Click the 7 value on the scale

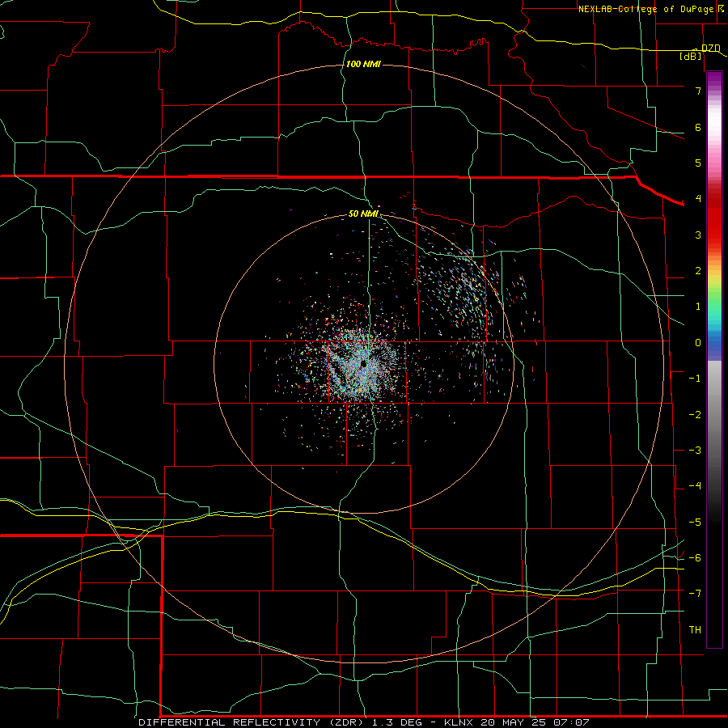point(698,91)
